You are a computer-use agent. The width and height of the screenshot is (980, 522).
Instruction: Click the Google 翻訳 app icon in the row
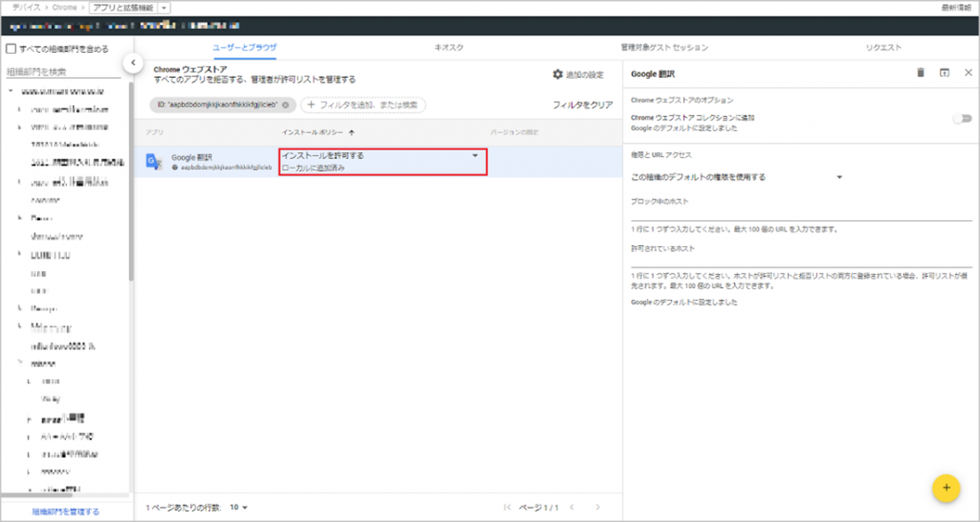[x=154, y=161]
